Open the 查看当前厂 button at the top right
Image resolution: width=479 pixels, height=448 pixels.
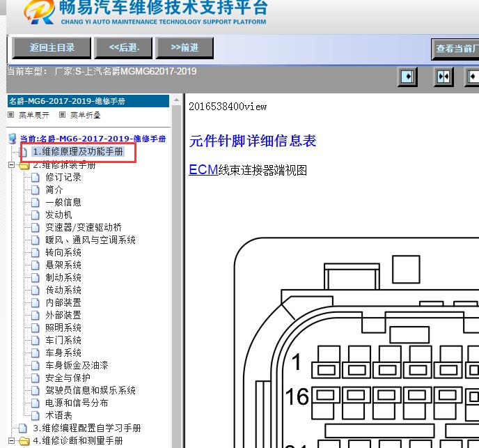455,49
